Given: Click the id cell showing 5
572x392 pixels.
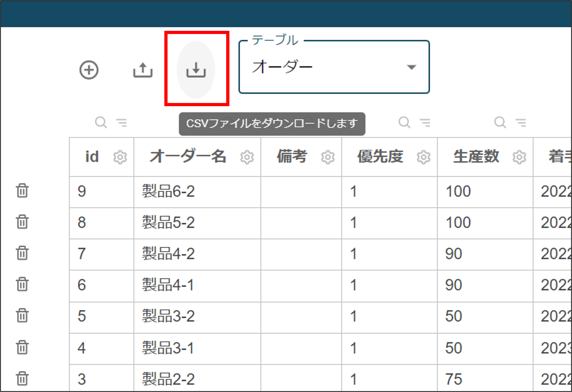Looking at the screenshot, I should click(x=101, y=317).
